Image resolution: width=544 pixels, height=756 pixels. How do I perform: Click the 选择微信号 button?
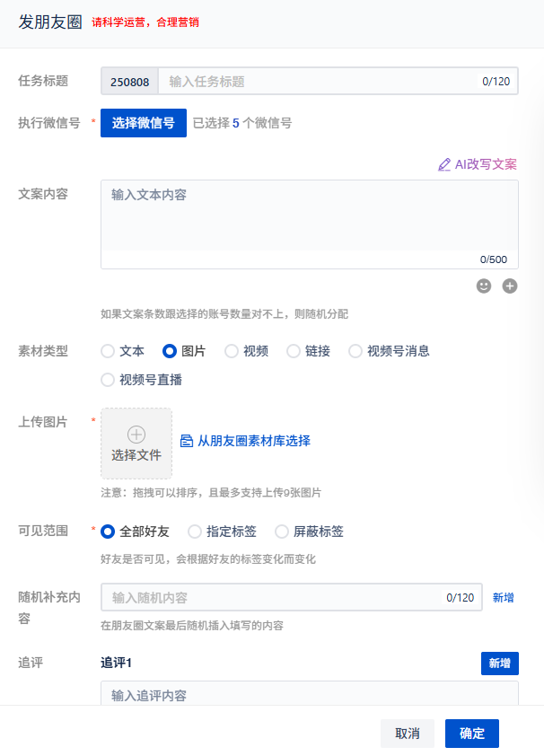144,123
